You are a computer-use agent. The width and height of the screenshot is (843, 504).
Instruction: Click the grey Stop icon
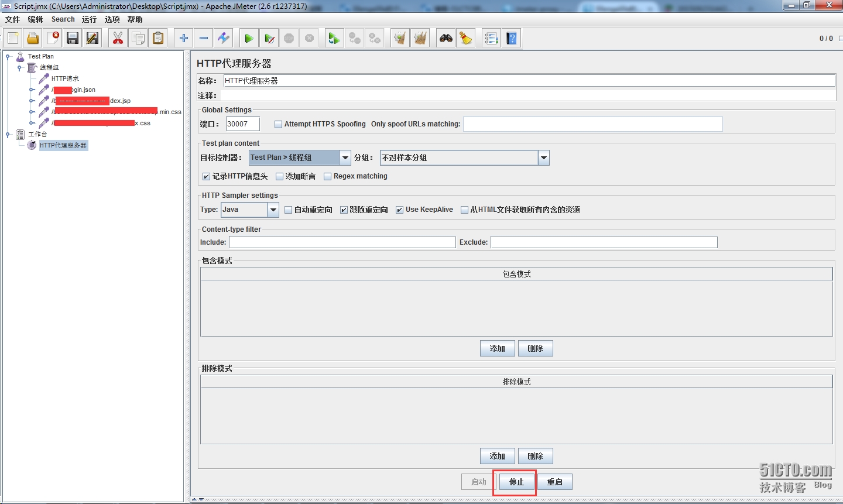(x=289, y=39)
